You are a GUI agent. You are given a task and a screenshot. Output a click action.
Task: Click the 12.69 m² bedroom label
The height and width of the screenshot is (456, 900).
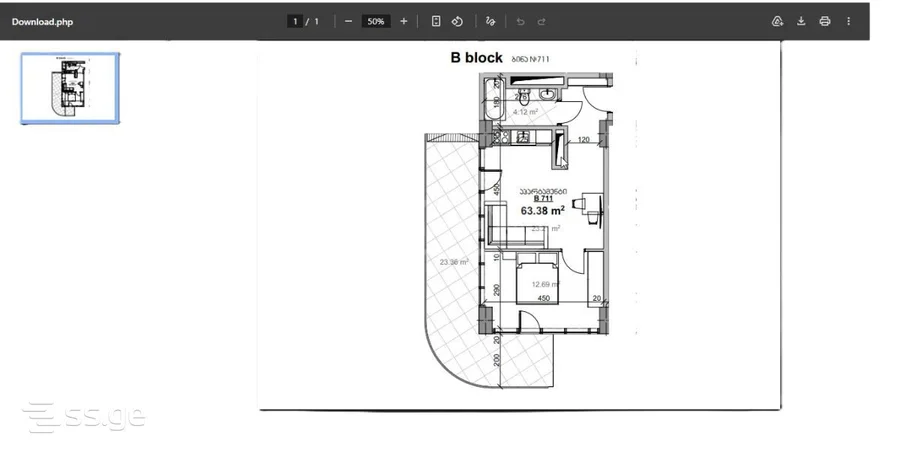(545, 284)
